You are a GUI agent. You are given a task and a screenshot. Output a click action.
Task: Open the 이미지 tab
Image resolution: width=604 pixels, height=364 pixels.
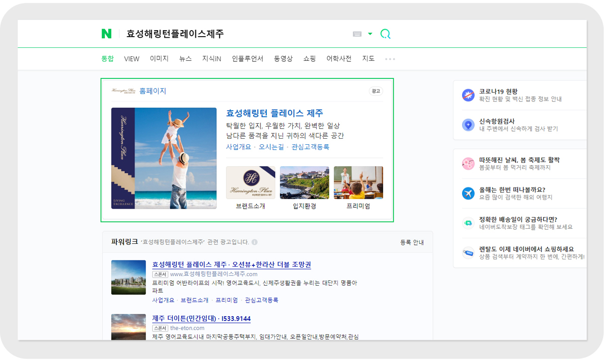pos(159,59)
